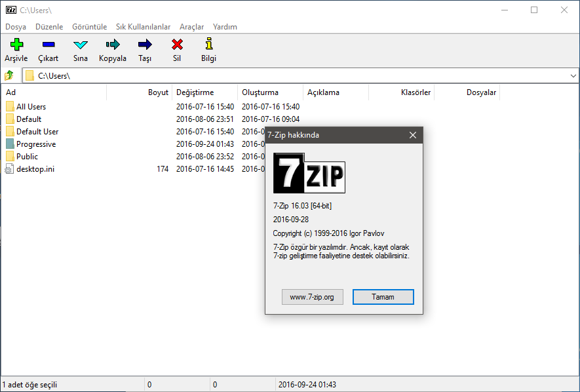Click the 2016-08-06 23:51 modified date
The width and height of the screenshot is (580, 392).
tap(205, 119)
